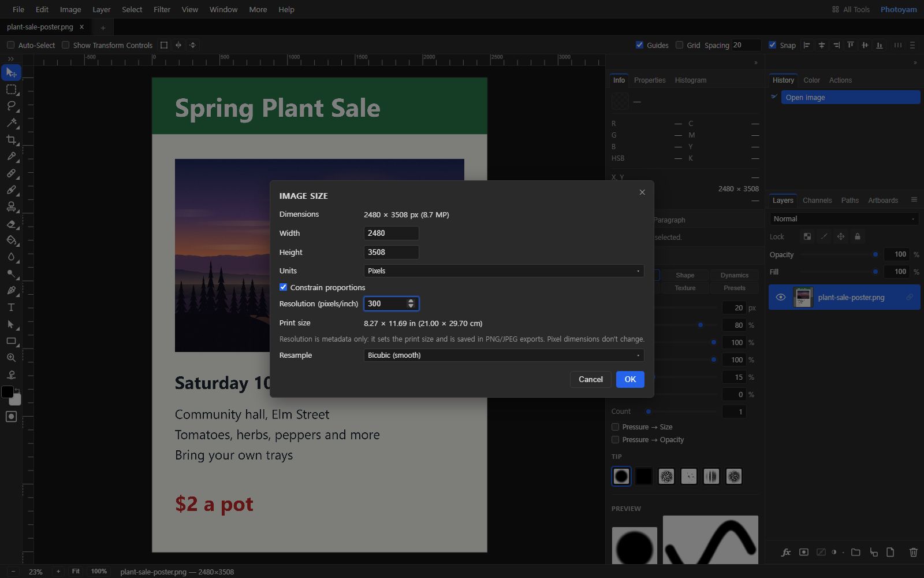Open the Resample method dropdown
Image resolution: width=924 pixels, height=578 pixels.
[504, 355]
